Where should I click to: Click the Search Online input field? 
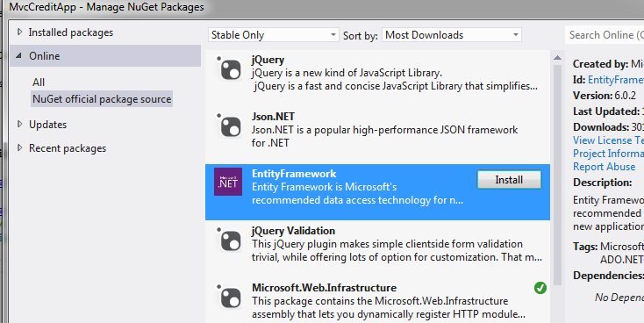pyautogui.click(x=605, y=35)
